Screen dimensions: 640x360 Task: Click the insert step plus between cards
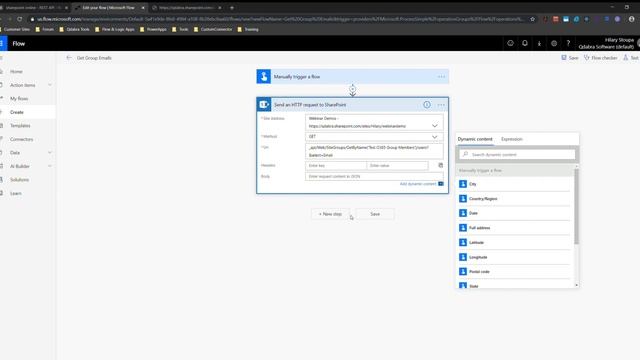click(353, 89)
